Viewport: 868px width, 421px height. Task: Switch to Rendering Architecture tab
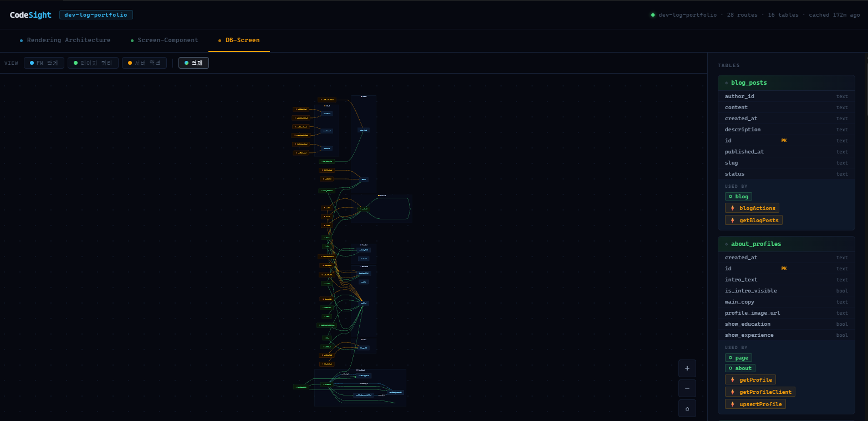[65, 40]
